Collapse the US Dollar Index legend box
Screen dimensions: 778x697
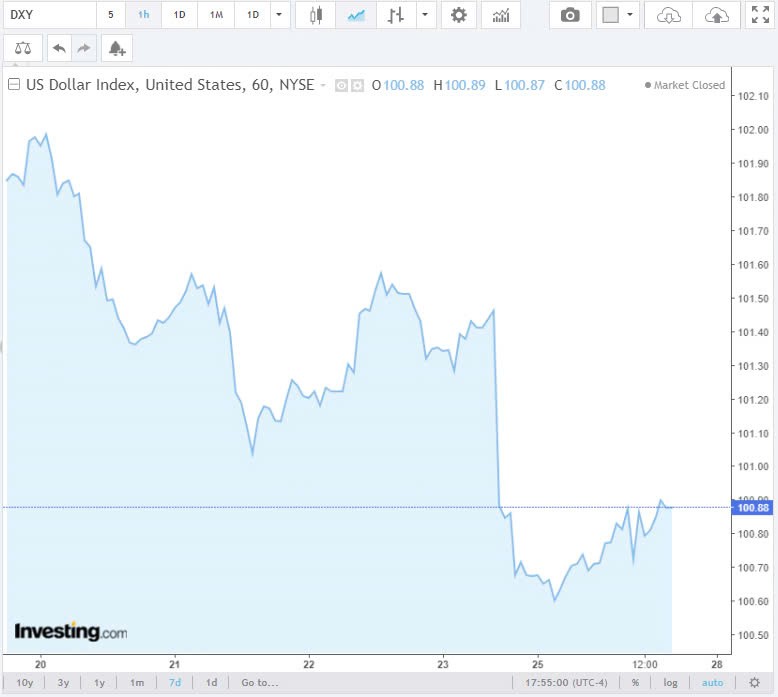(14, 84)
